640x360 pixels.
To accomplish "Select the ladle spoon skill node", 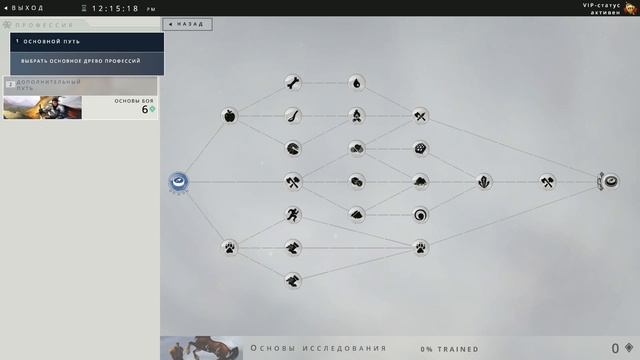I will pyautogui.click(x=293, y=116).
